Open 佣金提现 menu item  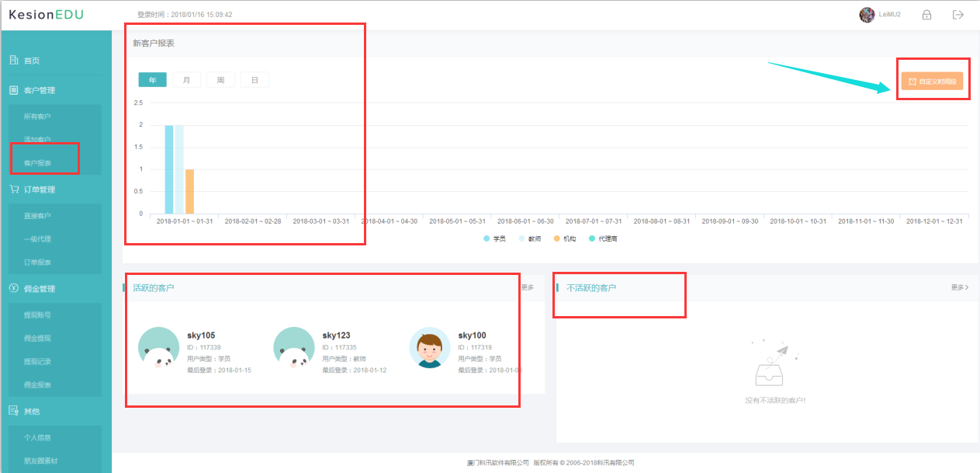(37, 339)
